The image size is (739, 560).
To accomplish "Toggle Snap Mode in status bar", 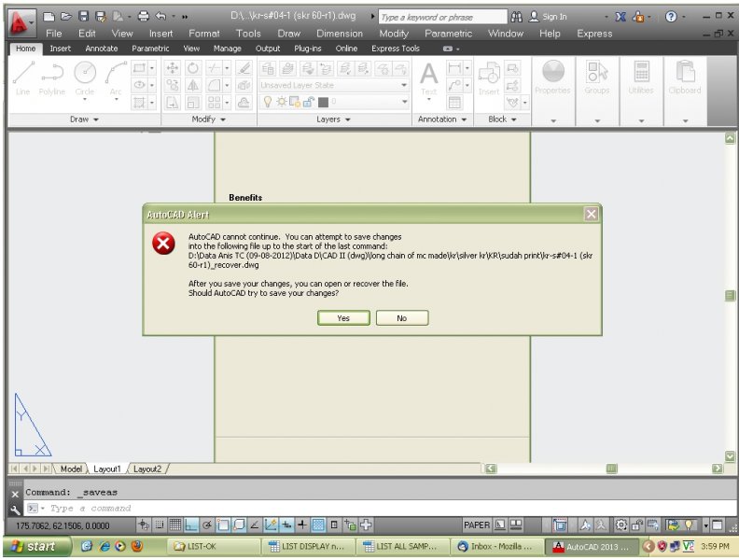I will click(160, 525).
